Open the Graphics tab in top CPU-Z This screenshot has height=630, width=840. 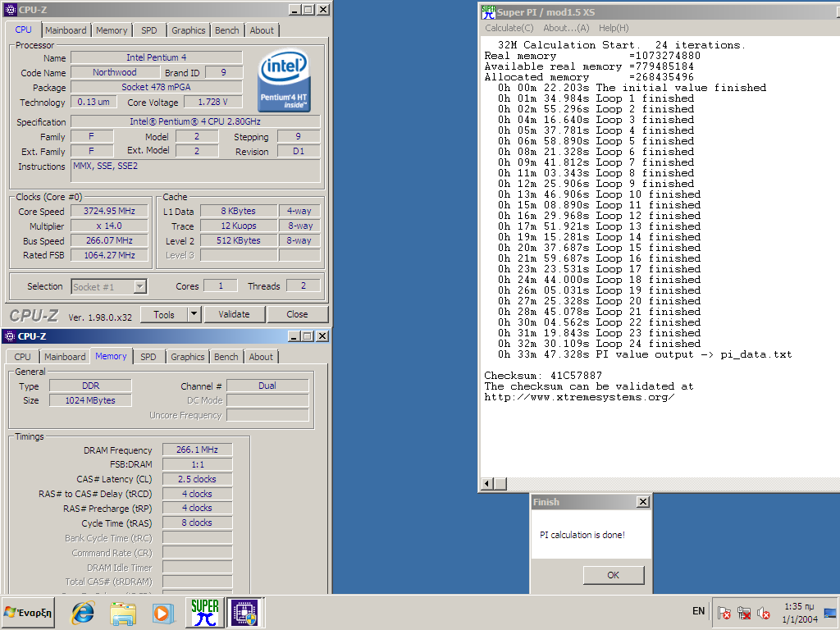point(188,30)
